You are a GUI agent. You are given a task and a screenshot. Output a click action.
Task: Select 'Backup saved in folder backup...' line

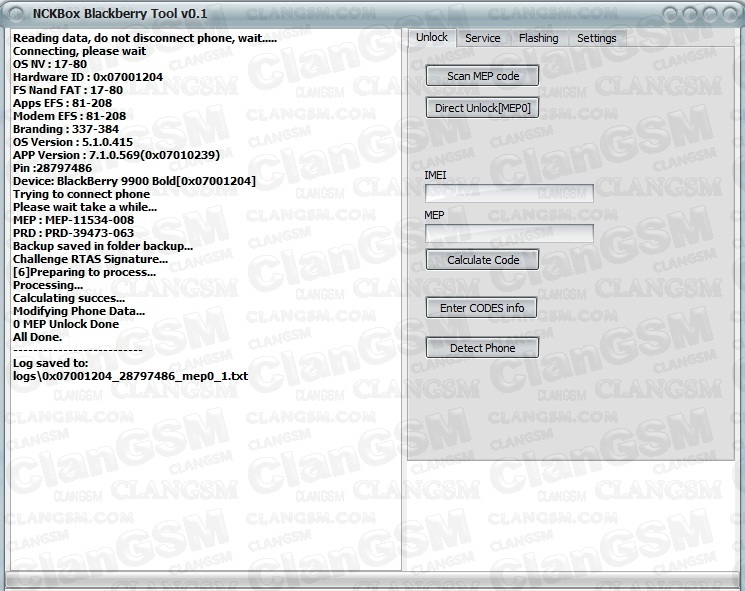click(x=103, y=246)
